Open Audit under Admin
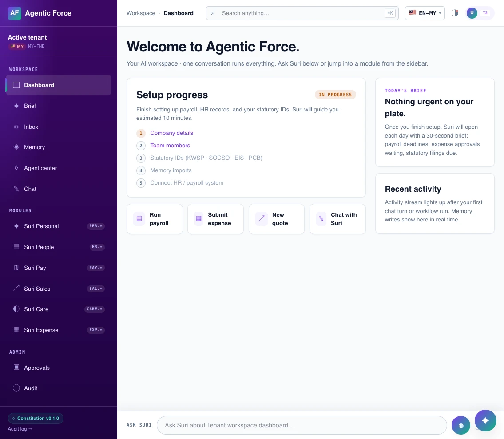Viewport: 504px width, 439px height. (59, 388)
